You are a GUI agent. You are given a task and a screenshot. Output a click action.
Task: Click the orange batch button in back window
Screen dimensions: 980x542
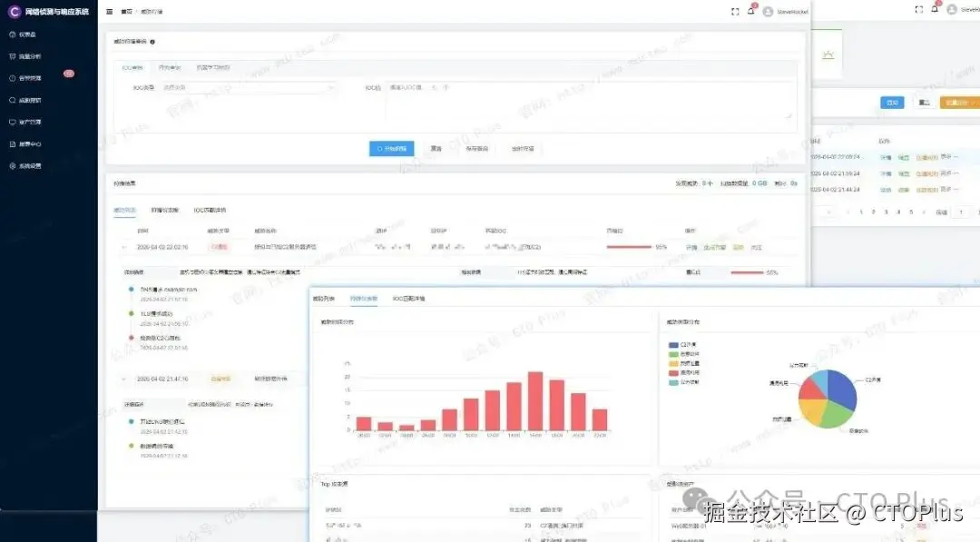[960, 103]
